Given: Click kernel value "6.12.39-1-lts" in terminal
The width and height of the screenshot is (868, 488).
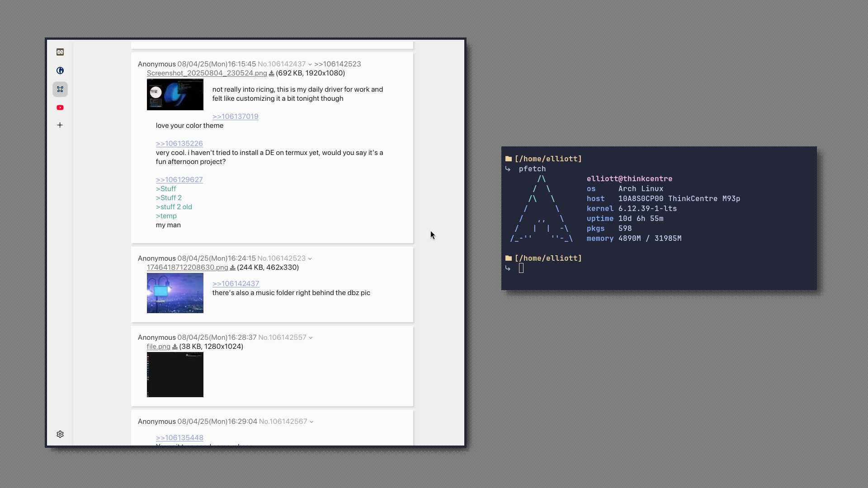Looking at the screenshot, I should tap(647, 209).
